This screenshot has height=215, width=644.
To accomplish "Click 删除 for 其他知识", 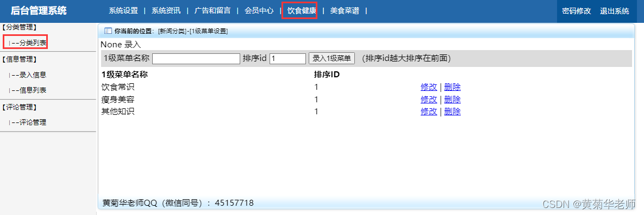I will point(453,112).
